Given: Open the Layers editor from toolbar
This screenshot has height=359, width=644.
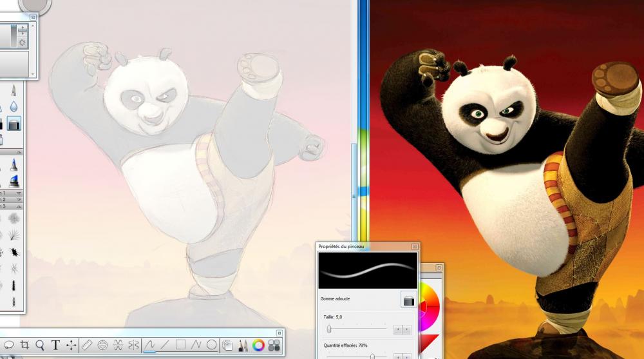Looking at the screenshot, I should (x=227, y=345).
